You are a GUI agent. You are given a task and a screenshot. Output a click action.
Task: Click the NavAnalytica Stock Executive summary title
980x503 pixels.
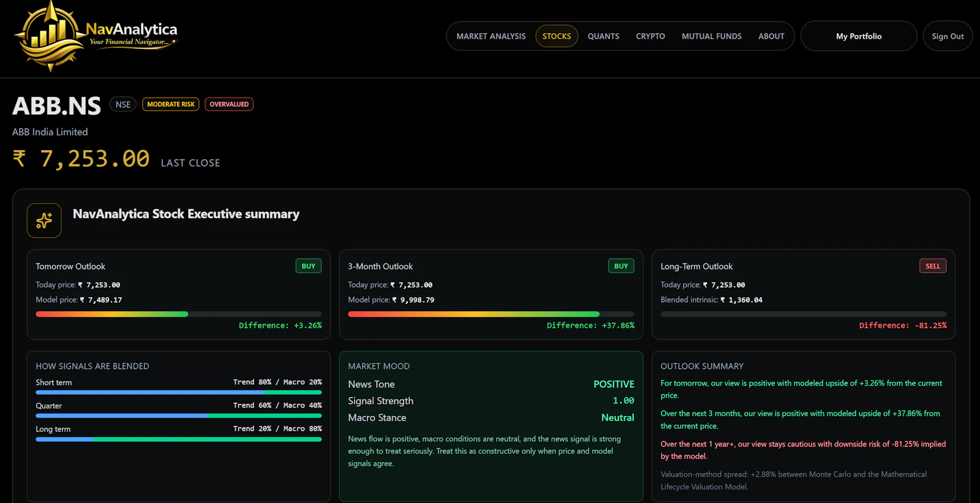(186, 214)
